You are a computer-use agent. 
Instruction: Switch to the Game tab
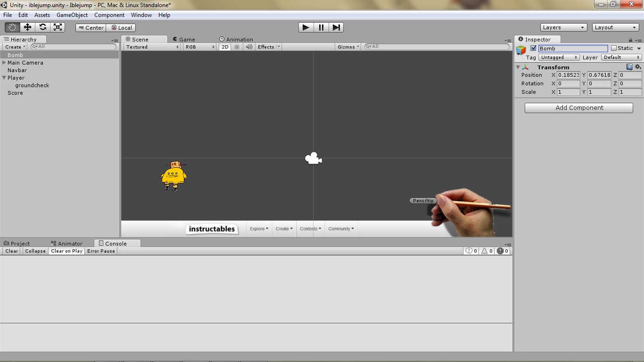point(184,40)
